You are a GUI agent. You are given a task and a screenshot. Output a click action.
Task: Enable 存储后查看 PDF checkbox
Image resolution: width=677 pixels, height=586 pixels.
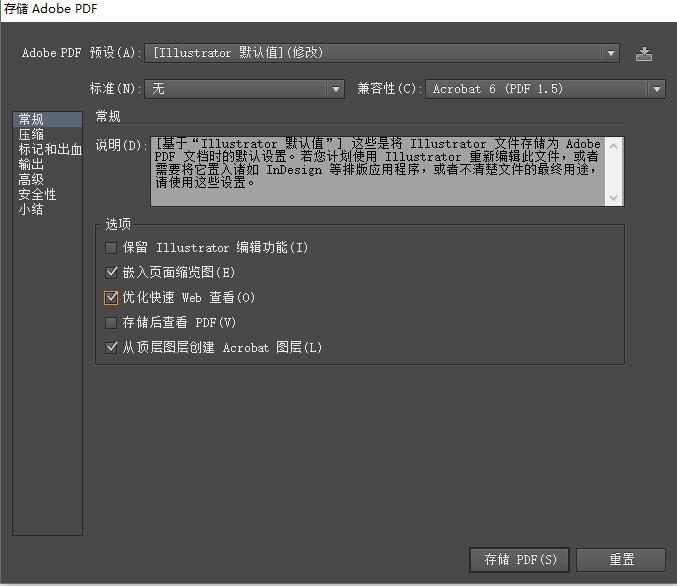111,322
